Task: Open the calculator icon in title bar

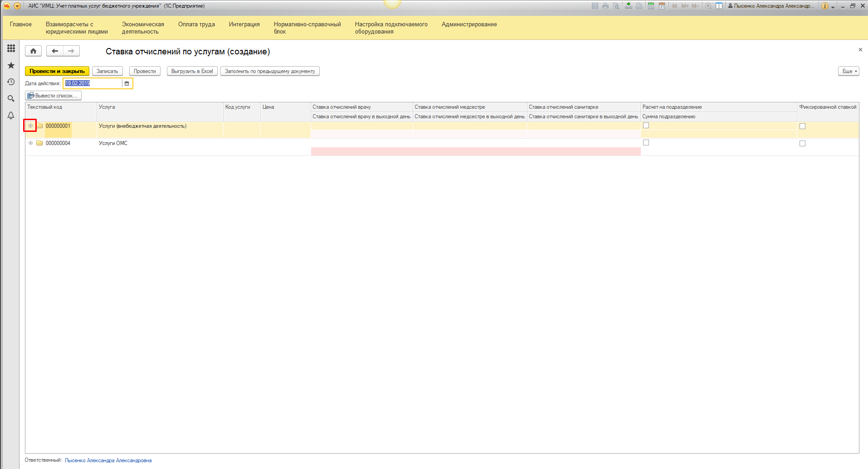Action: pos(651,6)
